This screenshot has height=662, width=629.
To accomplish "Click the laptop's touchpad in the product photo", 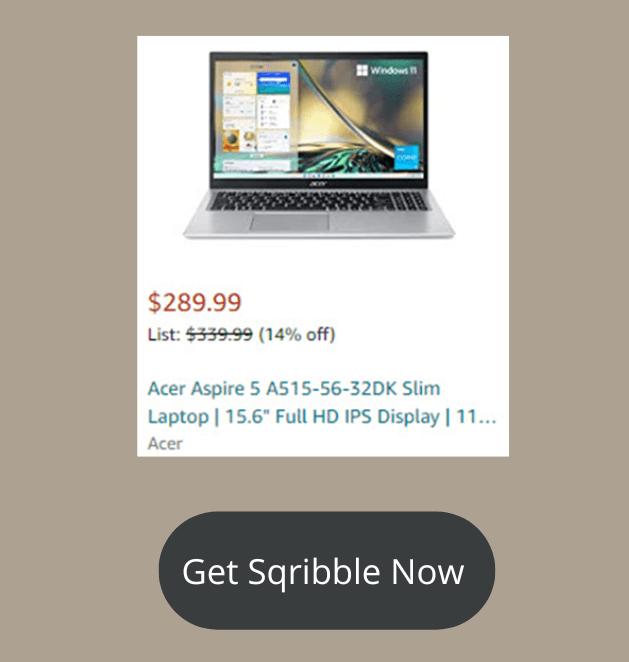I will click(289, 222).
